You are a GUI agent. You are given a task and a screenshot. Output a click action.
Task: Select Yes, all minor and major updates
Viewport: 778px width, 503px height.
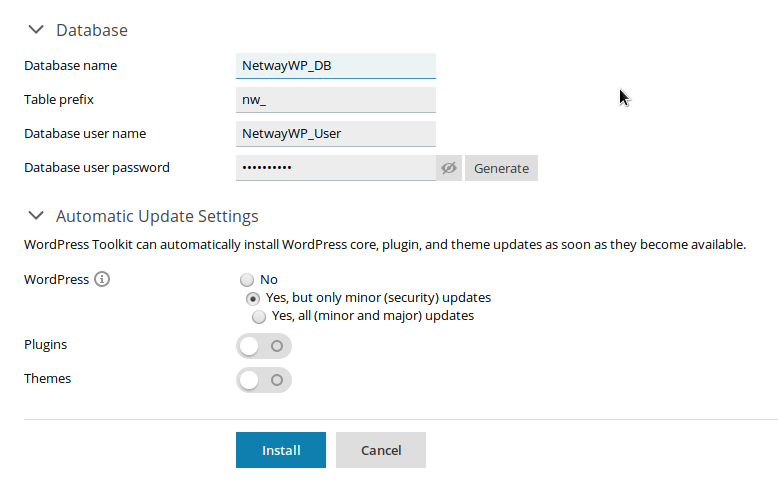[x=259, y=316]
